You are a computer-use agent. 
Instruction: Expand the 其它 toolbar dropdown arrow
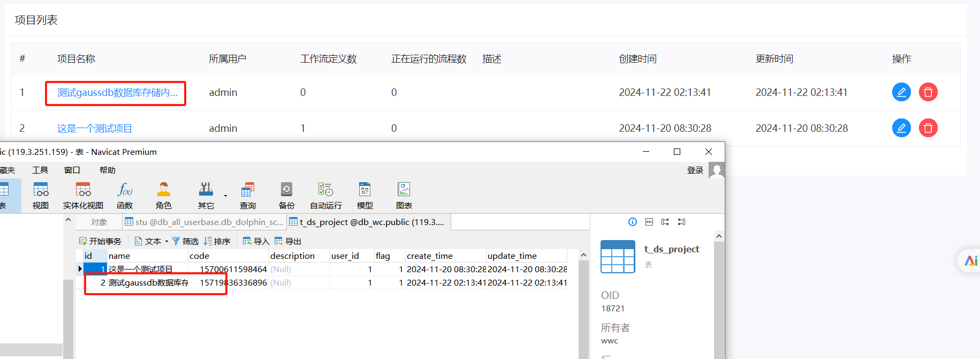(x=225, y=196)
